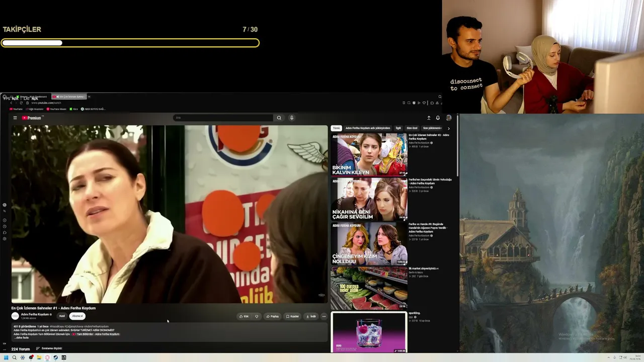
Task: Open the YouTube create/upload icon
Action: point(429,118)
